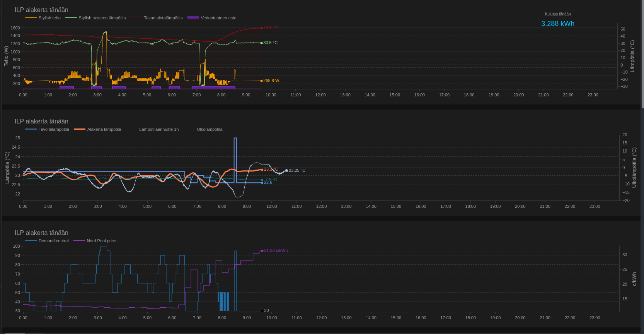Click the purple Vedontunteen esto legend color bar

click(193, 18)
